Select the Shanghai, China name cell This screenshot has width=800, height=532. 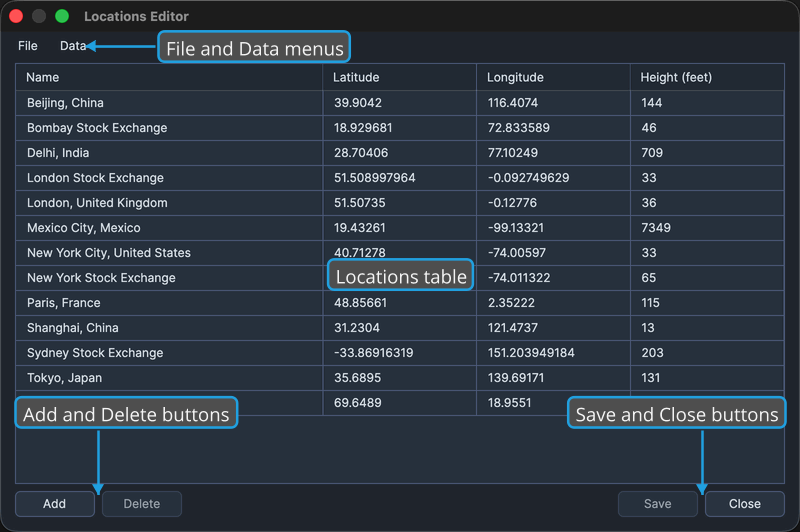click(x=169, y=328)
